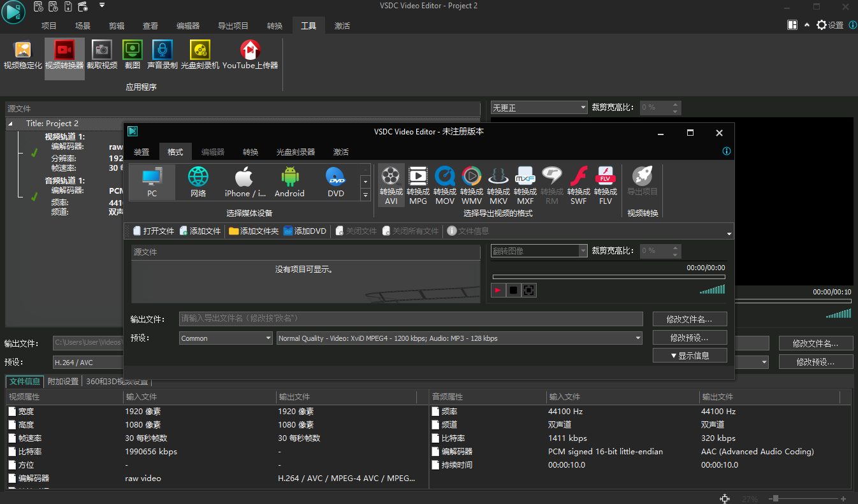Image resolution: width=858 pixels, height=504 pixels.
Task: Switch to 光盘刻录器 tab in converter
Action: (x=296, y=152)
